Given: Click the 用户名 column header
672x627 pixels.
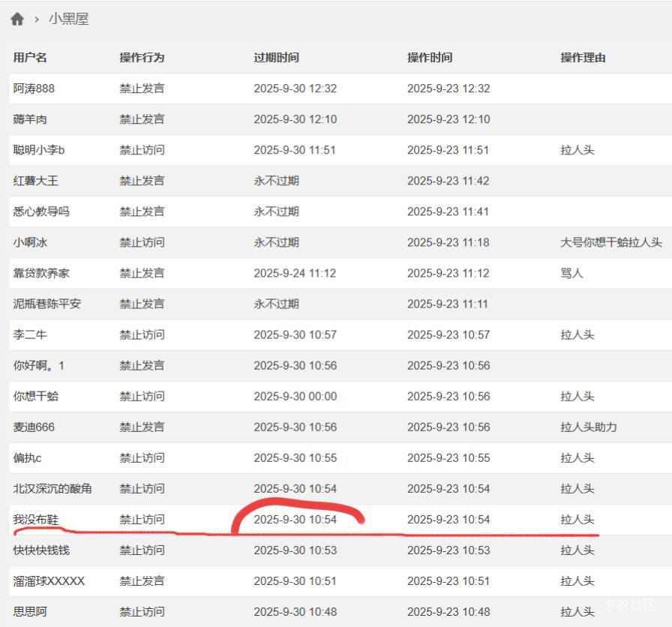Looking at the screenshot, I should pos(30,58).
